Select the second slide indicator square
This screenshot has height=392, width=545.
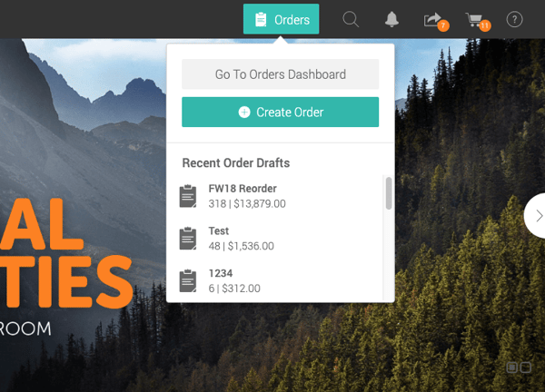point(526,367)
